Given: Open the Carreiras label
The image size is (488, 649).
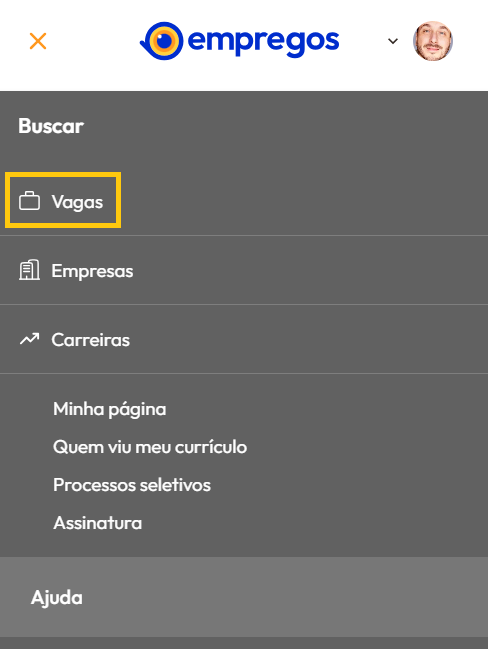Looking at the screenshot, I should click(x=91, y=340).
